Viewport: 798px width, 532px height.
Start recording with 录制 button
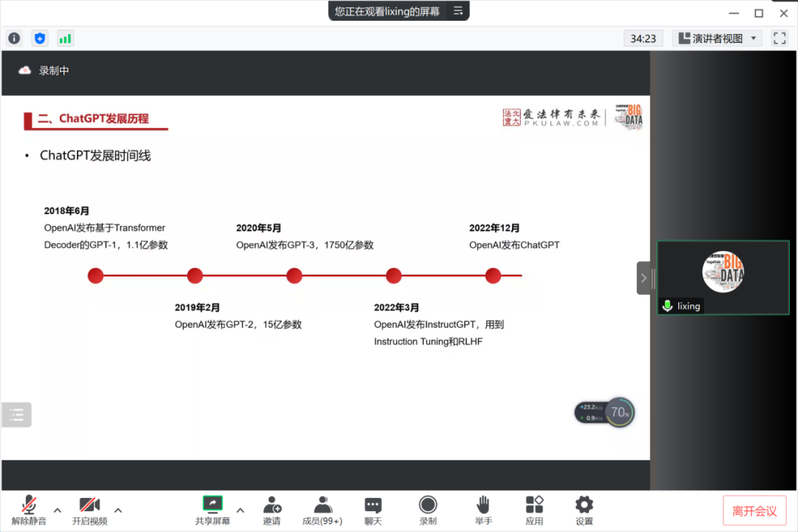coord(428,510)
